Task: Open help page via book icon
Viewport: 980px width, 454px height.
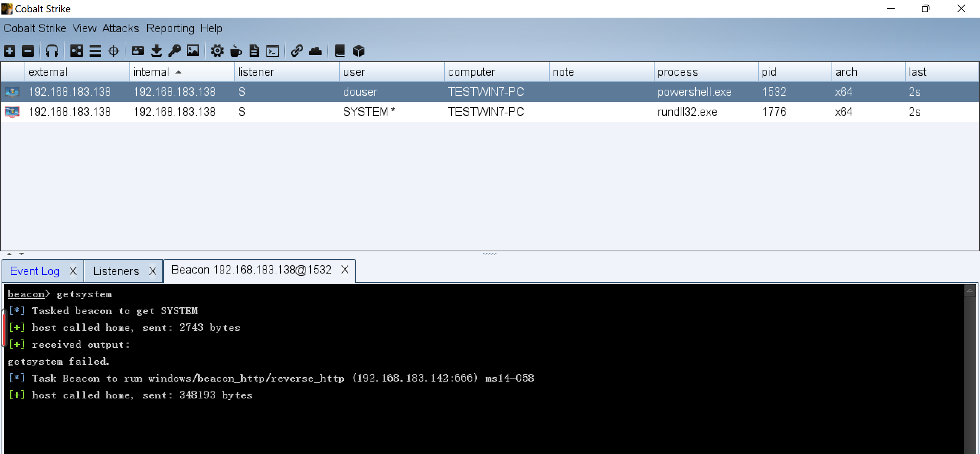Action: pyautogui.click(x=340, y=51)
